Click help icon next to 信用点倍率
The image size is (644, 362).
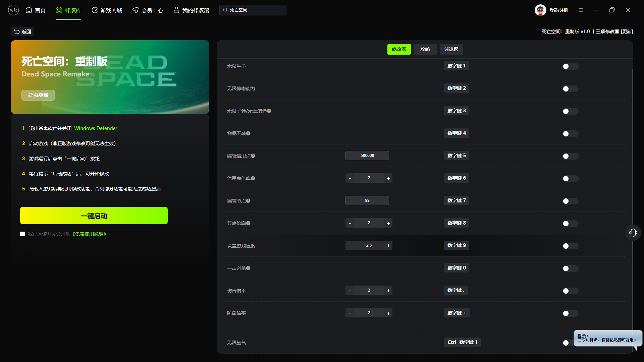[253, 178]
